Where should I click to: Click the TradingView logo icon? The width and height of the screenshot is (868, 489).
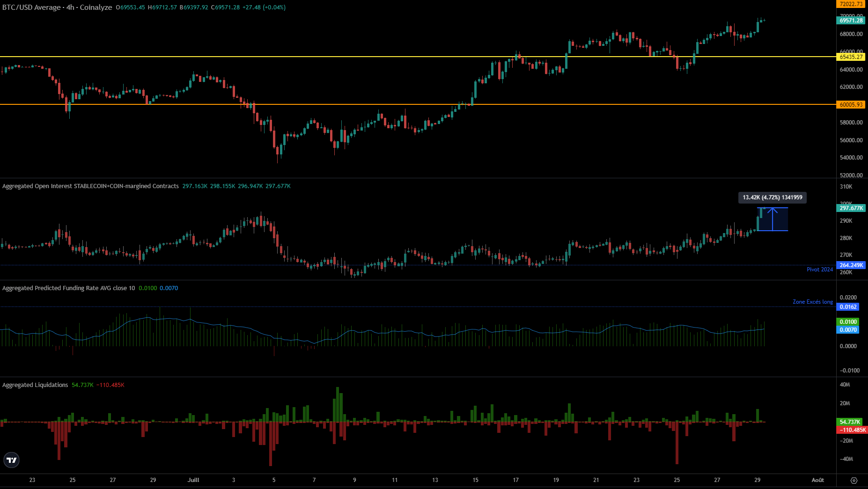pyautogui.click(x=11, y=460)
